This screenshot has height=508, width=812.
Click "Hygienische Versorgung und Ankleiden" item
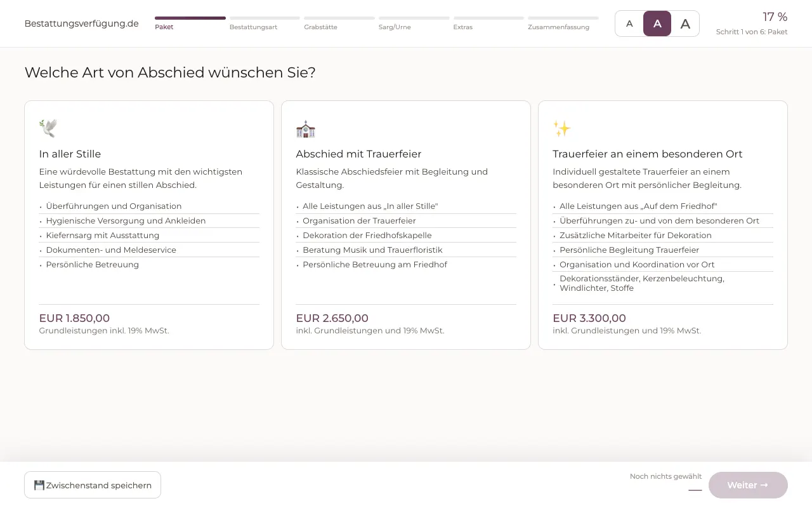149,220
